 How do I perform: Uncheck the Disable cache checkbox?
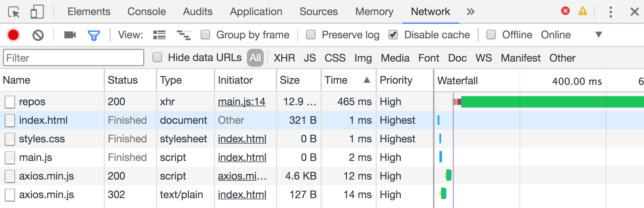click(393, 35)
